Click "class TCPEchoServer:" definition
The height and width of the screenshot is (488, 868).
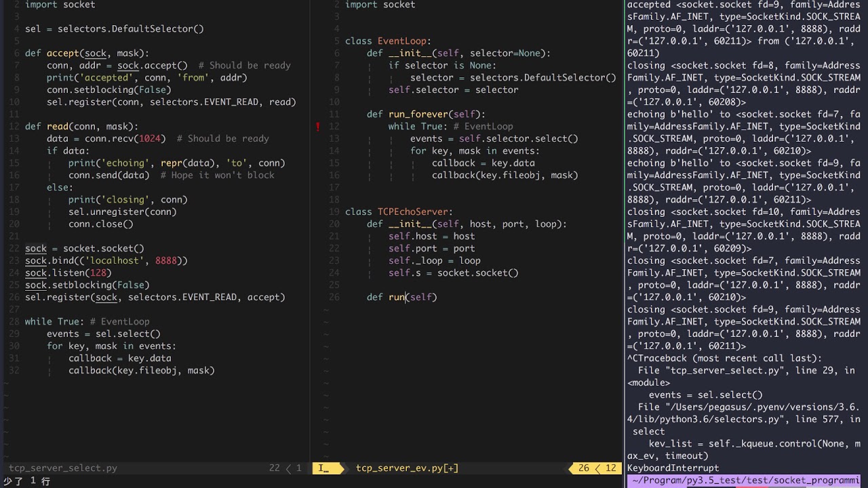coord(399,212)
